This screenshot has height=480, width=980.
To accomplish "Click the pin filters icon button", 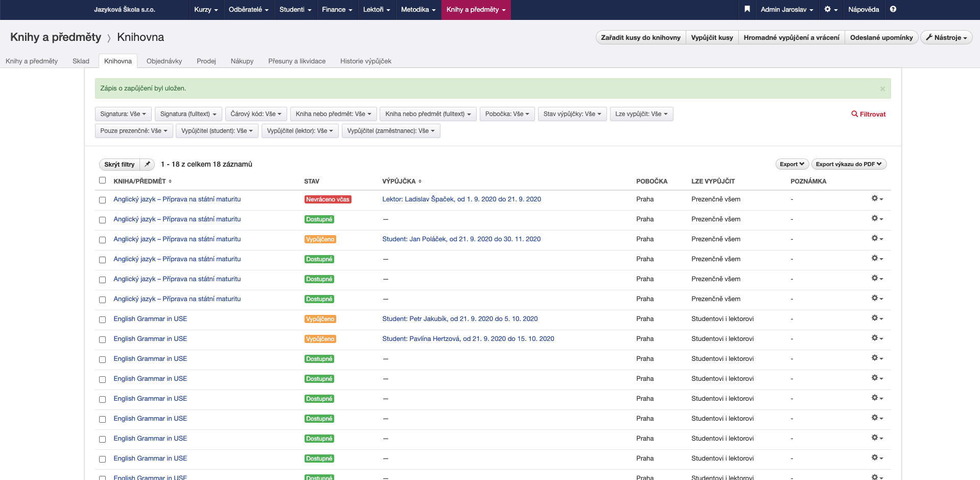I will pyautogui.click(x=147, y=164).
